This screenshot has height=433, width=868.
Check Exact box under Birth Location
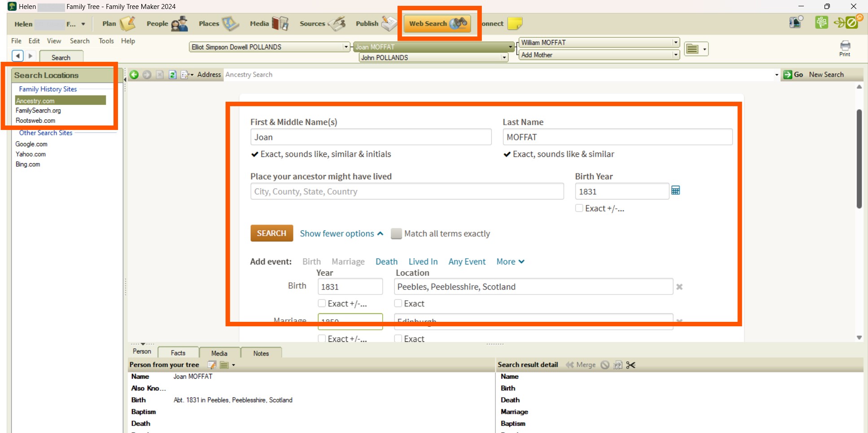point(398,304)
